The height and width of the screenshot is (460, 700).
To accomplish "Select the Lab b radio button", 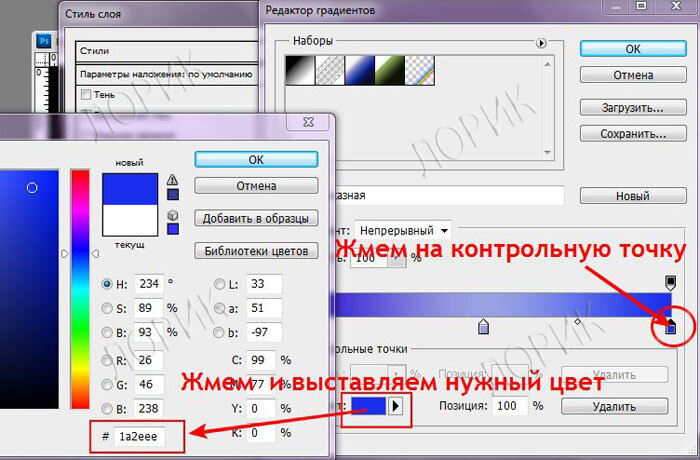I will 219,333.
